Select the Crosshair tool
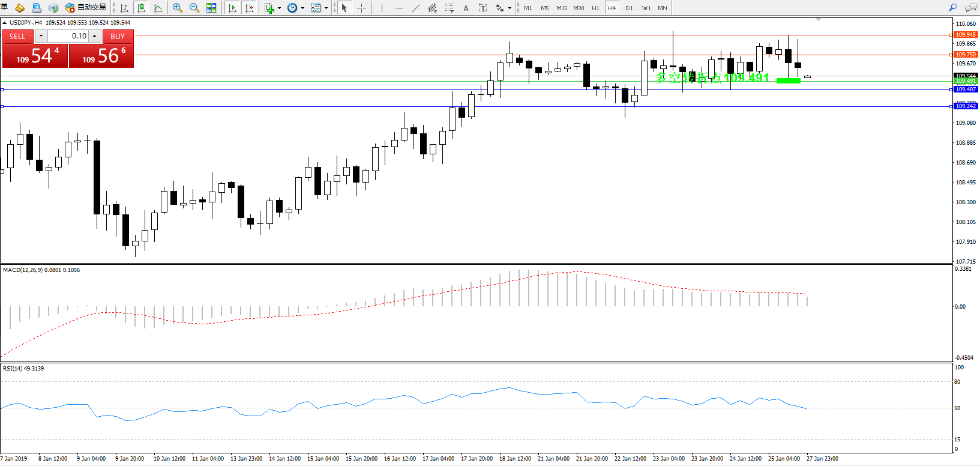This screenshot has height=466, width=980. 361,8
